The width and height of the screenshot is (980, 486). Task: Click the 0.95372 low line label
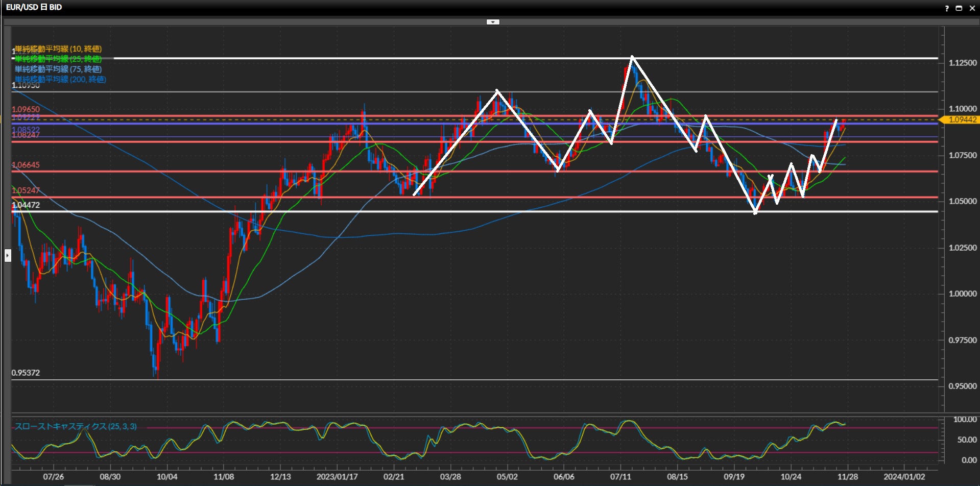click(x=26, y=373)
